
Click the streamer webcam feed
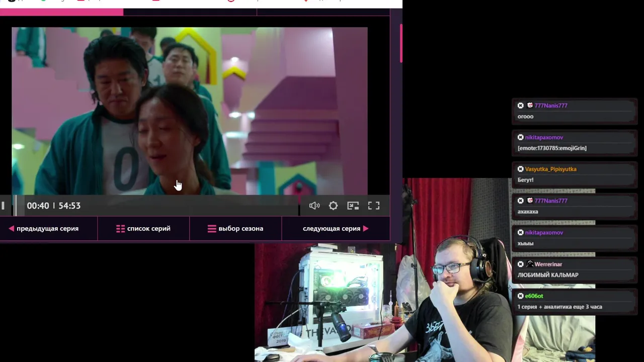[x=425, y=270]
